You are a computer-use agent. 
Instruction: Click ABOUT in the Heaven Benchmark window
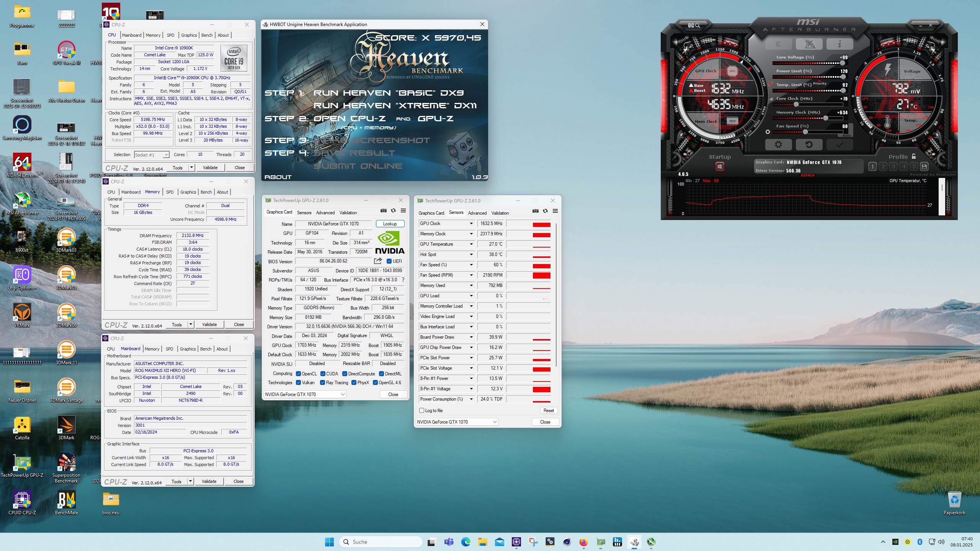(278, 177)
